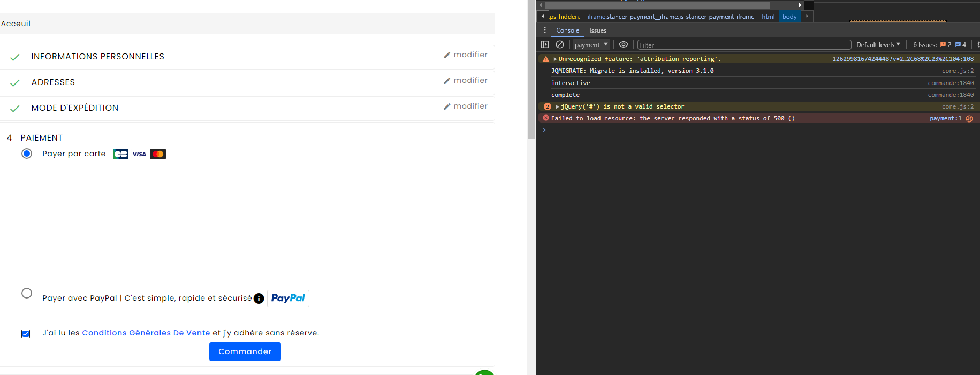980x375 pixels.
Task: Focus the console Filter input field
Action: [743, 45]
